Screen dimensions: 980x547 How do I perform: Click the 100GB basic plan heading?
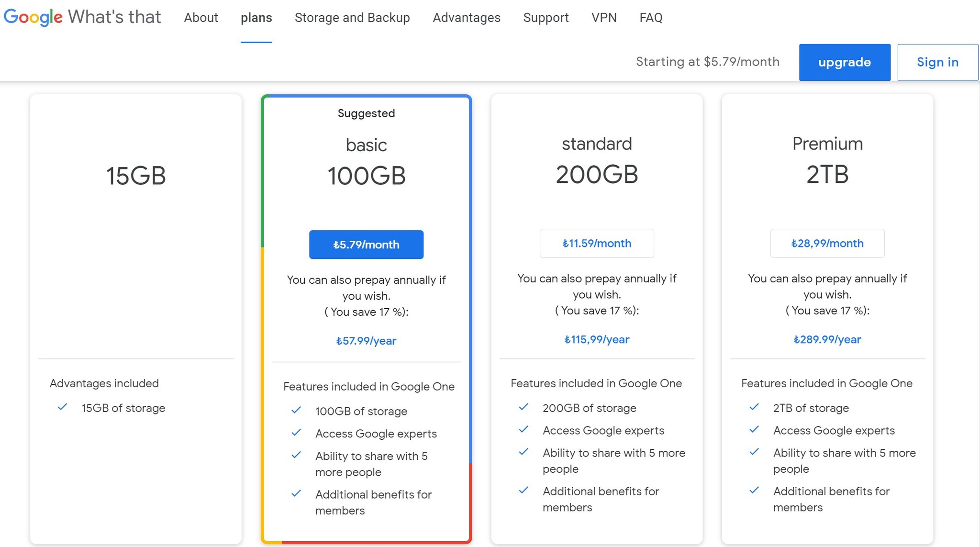pos(366,176)
